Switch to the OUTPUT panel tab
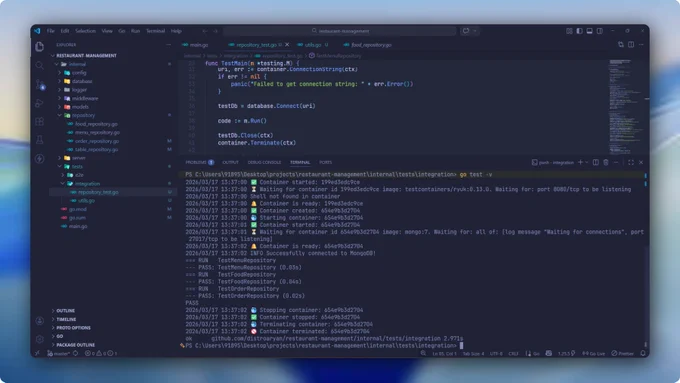The image size is (680, 383). (x=230, y=162)
